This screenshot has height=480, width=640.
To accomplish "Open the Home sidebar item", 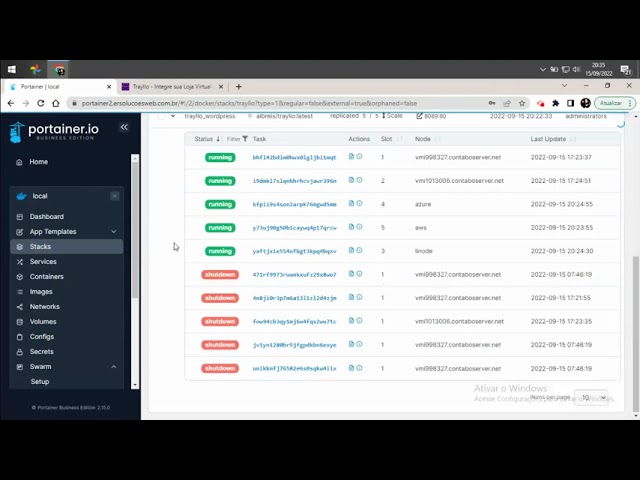I will point(38,162).
